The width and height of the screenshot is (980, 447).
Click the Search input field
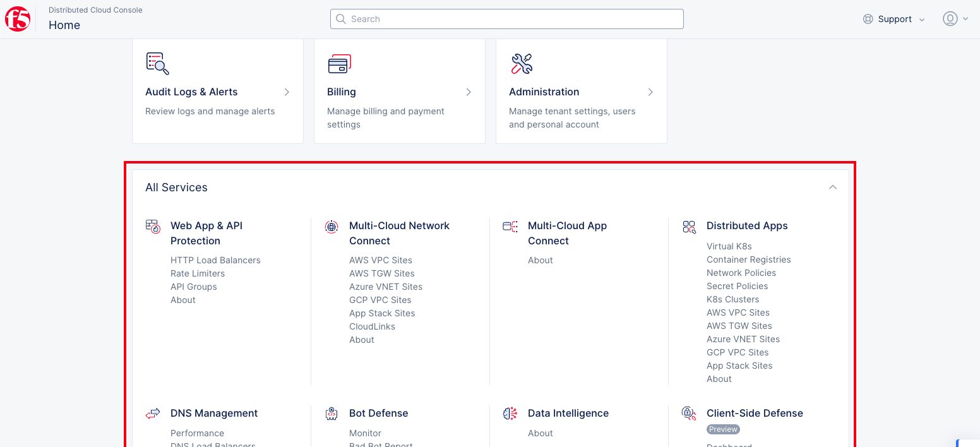(506, 19)
